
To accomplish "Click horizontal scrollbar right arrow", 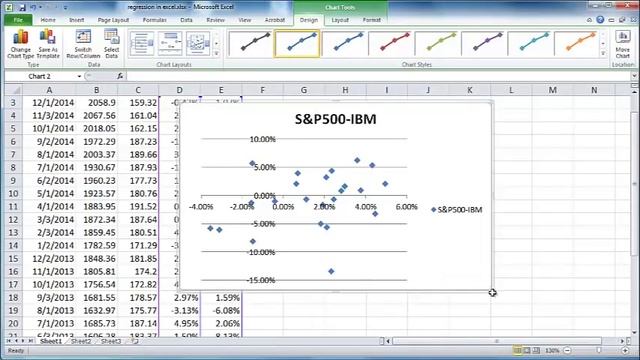I will coord(623,341).
